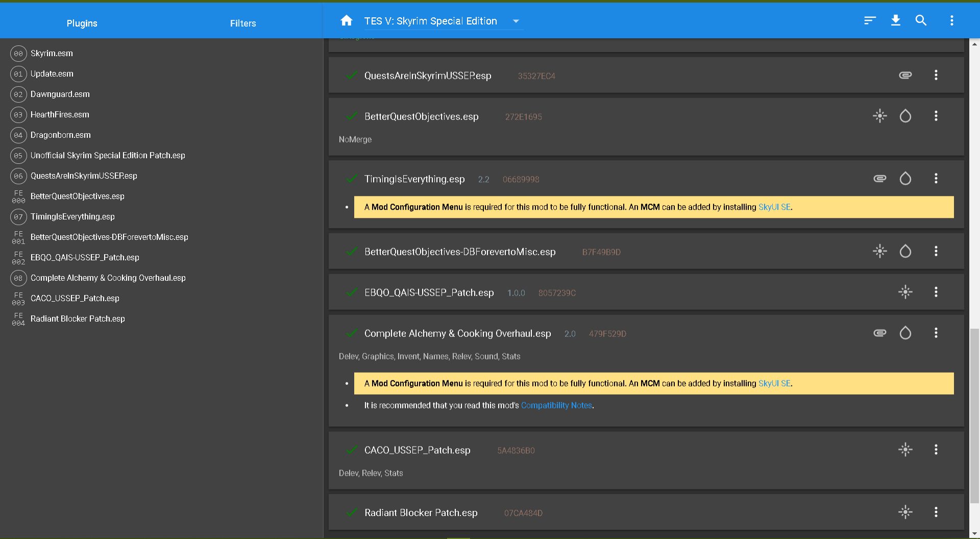Open SkyUI SE link in TimingIsEverything message
The width and height of the screenshot is (980, 539).
774,207
